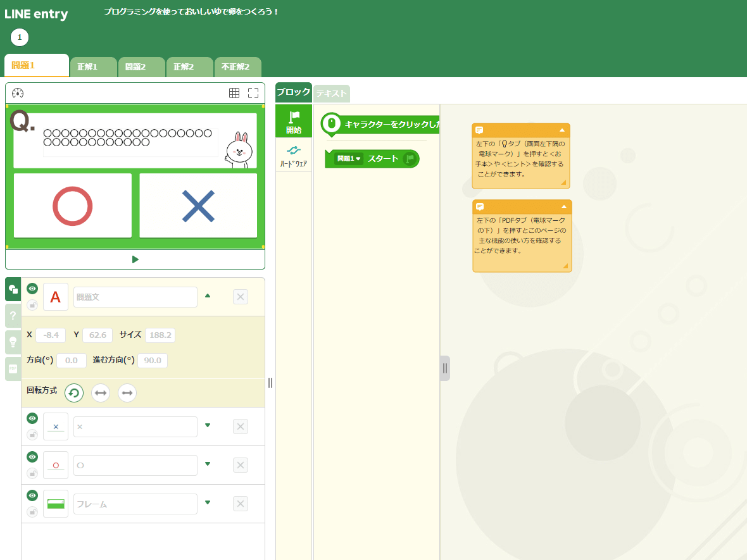Select the full rotation method icon
747x560 pixels.
[74, 393]
